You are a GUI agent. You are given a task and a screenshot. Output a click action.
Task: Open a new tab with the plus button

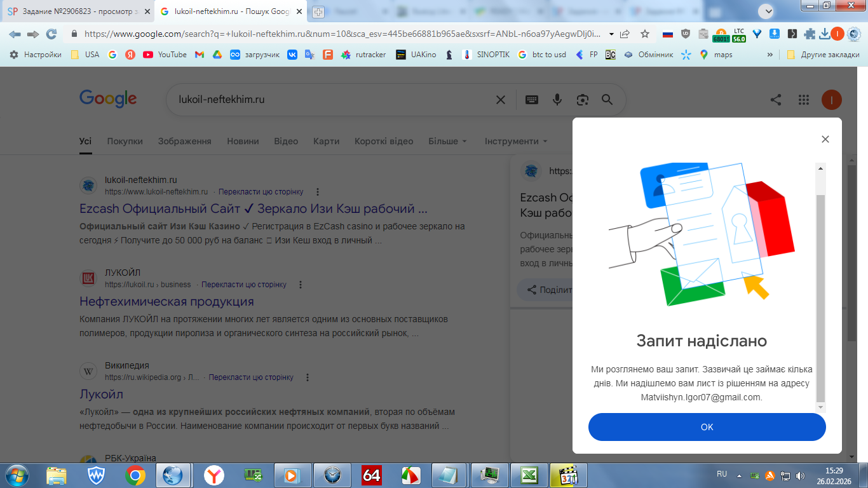[x=318, y=12]
